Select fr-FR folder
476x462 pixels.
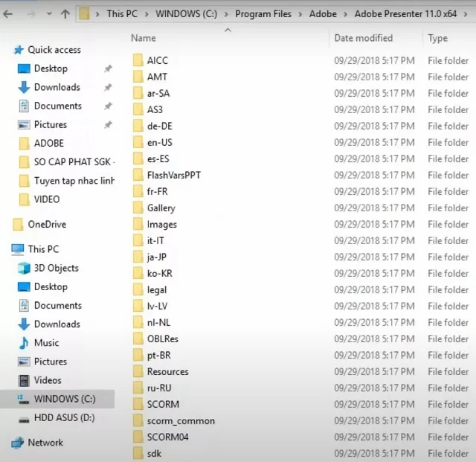click(x=150, y=192)
